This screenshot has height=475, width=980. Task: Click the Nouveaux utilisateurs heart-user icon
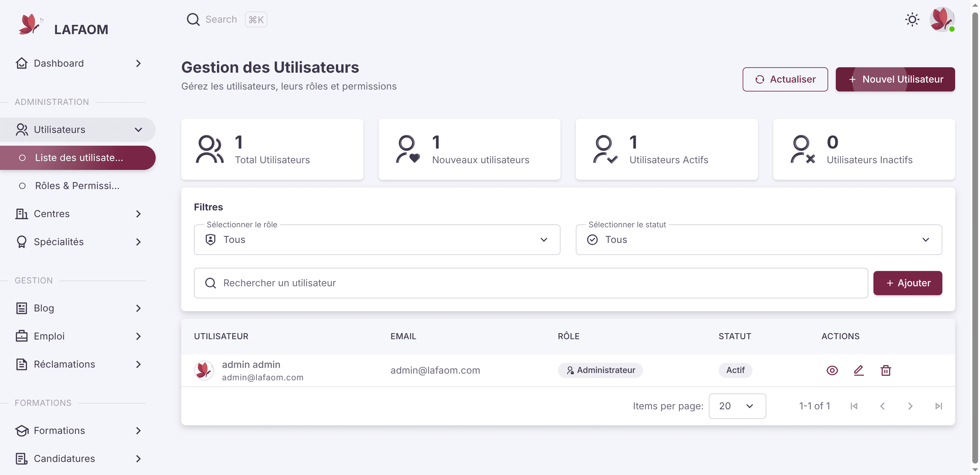[x=408, y=149]
